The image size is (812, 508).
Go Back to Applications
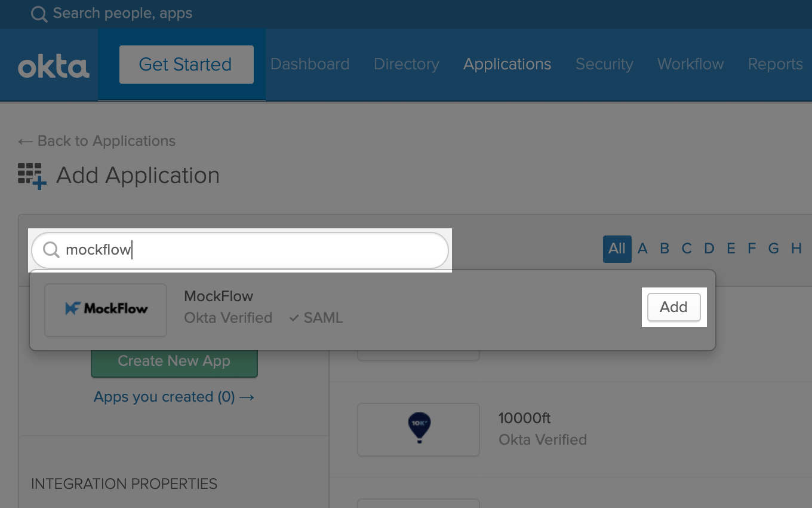point(97,141)
